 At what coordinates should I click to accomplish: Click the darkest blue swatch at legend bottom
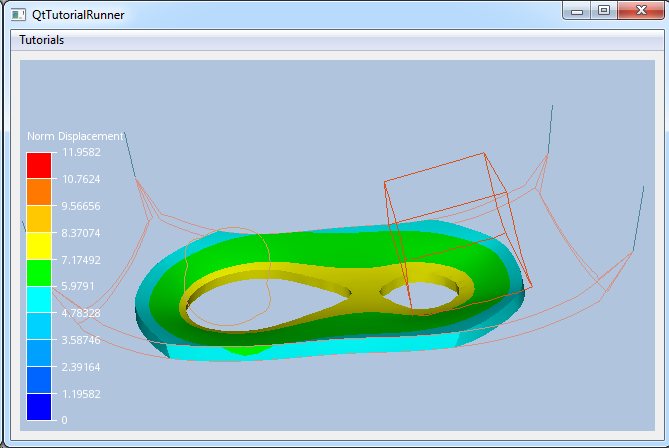[38, 407]
